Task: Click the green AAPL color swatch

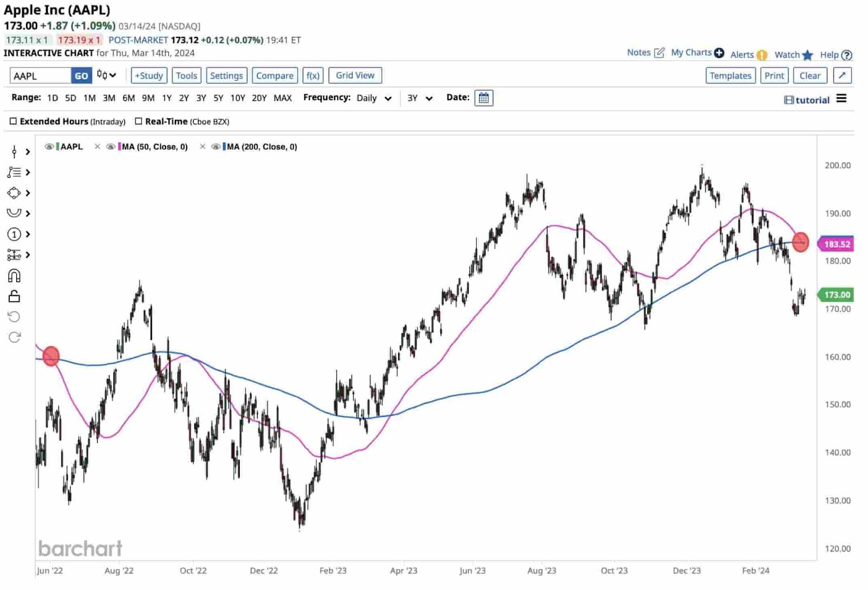Action: (x=58, y=146)
